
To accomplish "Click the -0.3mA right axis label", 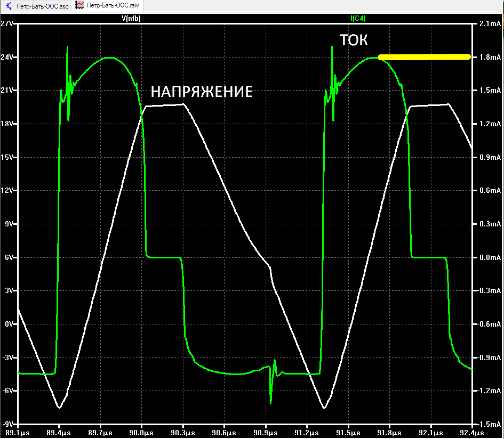I will pyautogui.click(x=489, y=291).
